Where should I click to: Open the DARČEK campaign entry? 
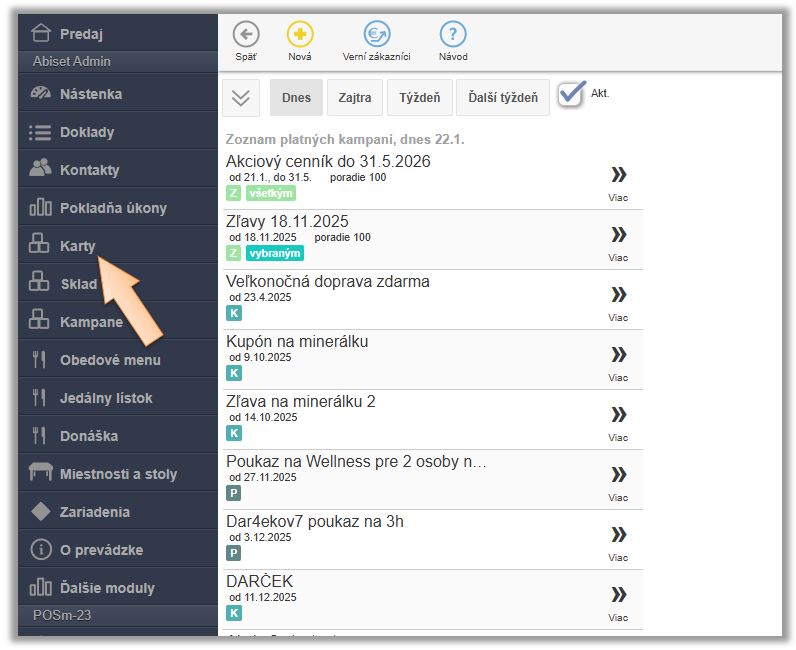pyautogui.click(x=260, y=581)
